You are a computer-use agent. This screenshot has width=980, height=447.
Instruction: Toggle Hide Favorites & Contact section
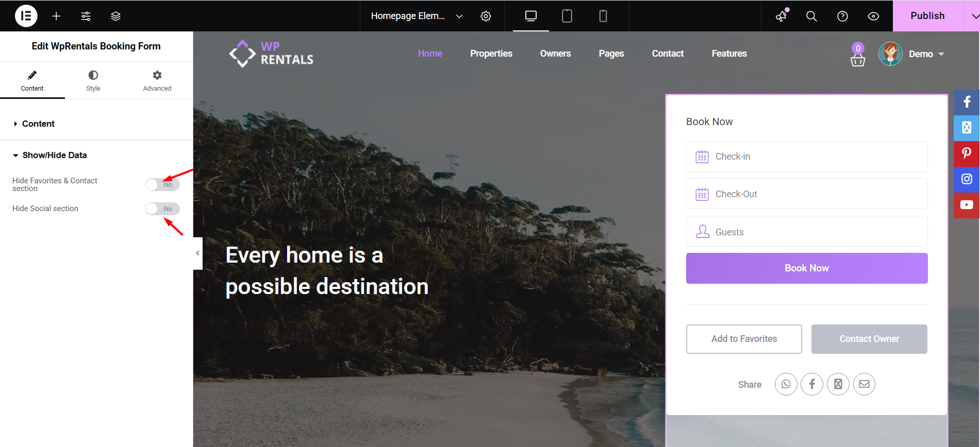point(162,184)
